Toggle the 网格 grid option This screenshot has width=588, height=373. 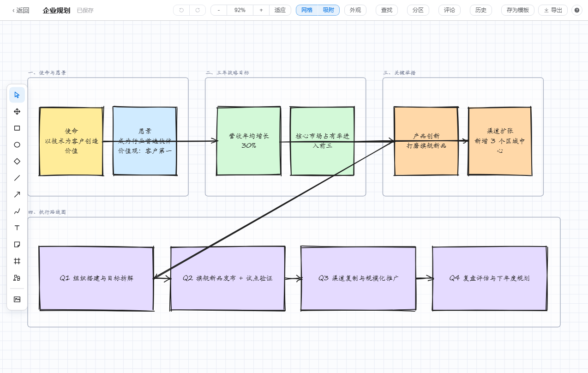307,10
